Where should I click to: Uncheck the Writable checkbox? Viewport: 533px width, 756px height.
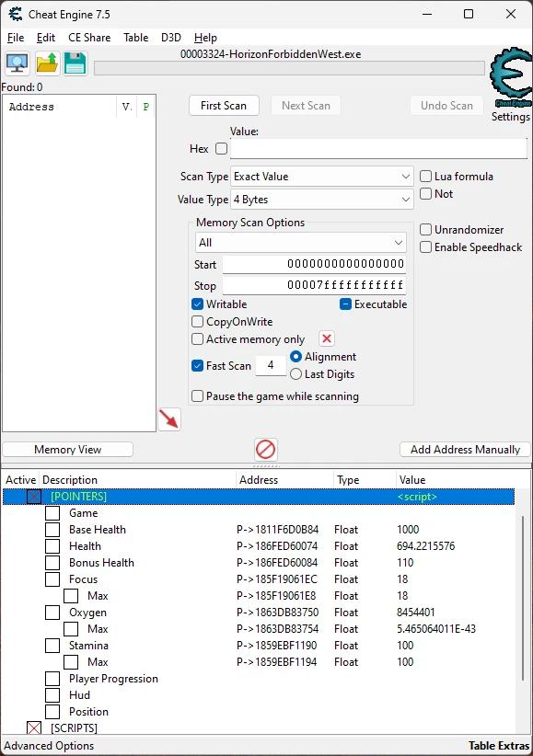(198, 304)
